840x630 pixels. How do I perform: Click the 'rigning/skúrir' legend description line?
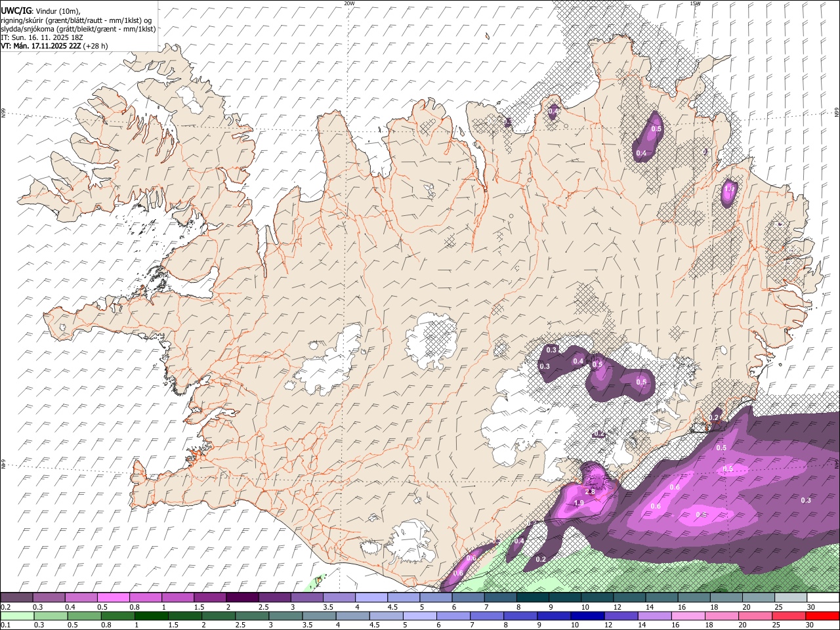(76, 20)
